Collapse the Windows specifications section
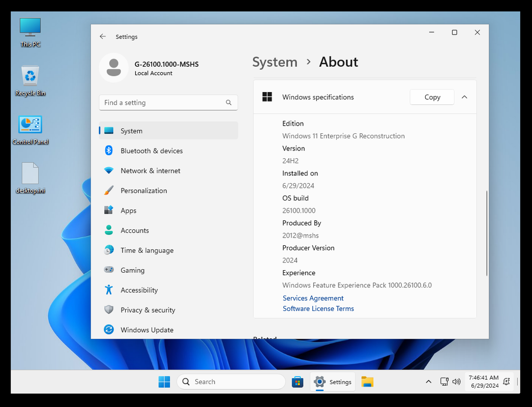The width and height of the screenshot is (532, 407). (464, 97)
